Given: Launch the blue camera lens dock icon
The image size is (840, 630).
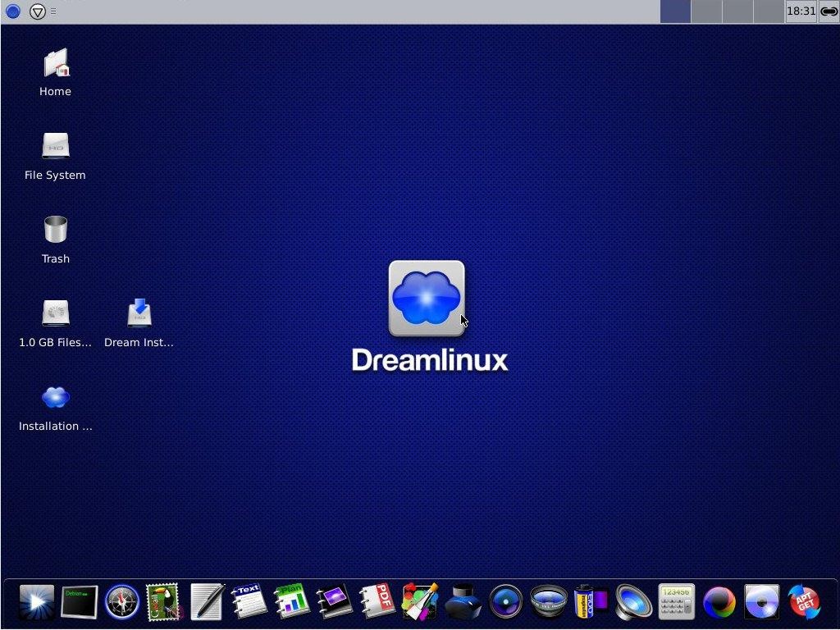Looking at the screenshot, I should pos(505,602).
